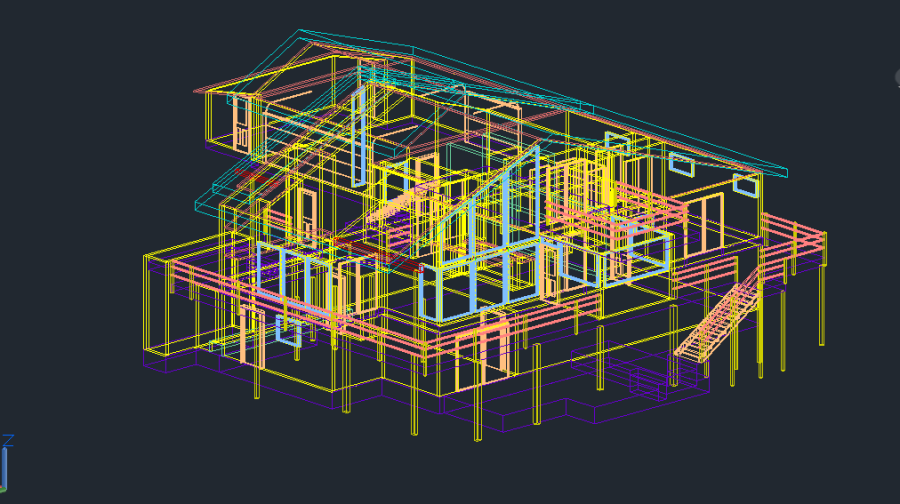Select the cyan roof eave corner at far right
The image size is (900, 504).
pyautogui.click(x=787, y=171)
